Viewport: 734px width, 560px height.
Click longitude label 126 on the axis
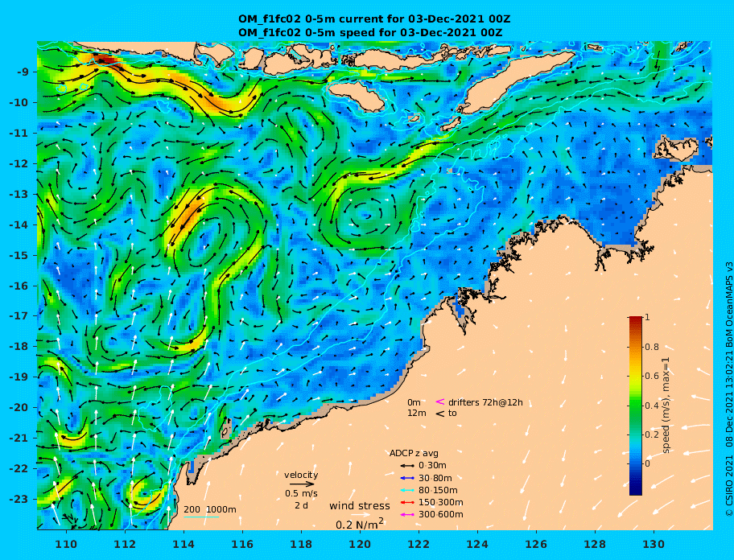(x=536, y=544)
